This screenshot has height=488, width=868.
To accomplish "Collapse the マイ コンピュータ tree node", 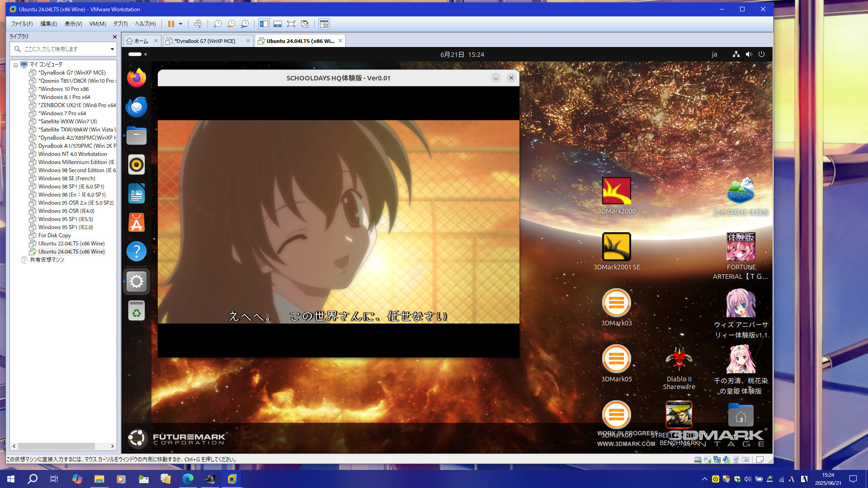I will 15,65.
